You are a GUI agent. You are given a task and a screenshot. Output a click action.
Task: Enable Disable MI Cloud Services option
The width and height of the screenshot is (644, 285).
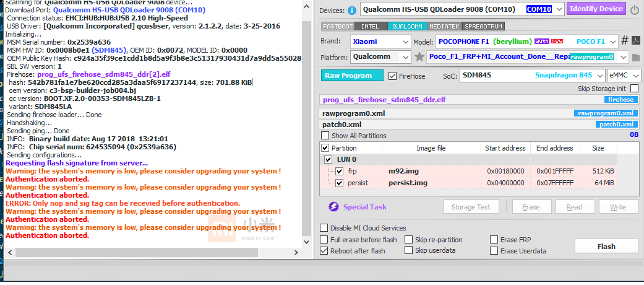pos(324,228)
